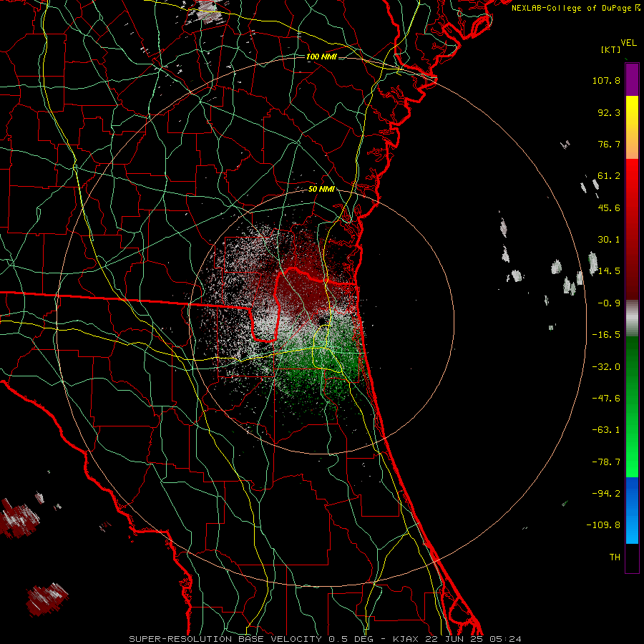The height and width of the screenshot is (644, 644).
Task: Pick the black TH segment of the color bar
Action: [x=632, y=558]
